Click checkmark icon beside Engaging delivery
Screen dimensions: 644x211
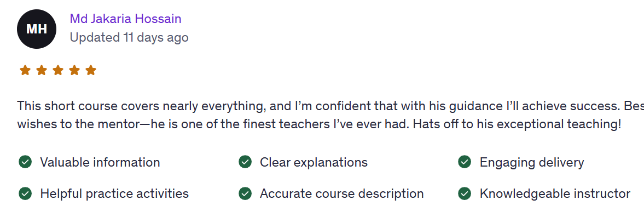point(465,162)
